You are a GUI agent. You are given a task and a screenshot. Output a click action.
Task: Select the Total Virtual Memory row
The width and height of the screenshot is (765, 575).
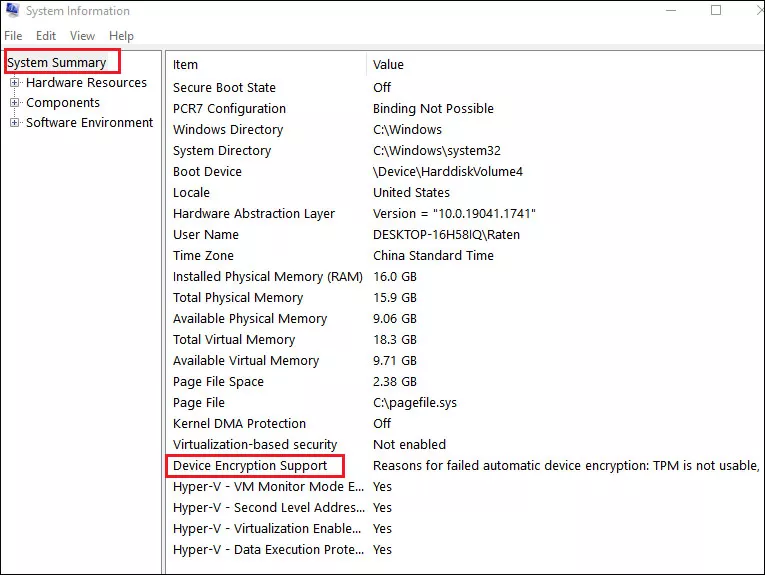tap(466, 339)
